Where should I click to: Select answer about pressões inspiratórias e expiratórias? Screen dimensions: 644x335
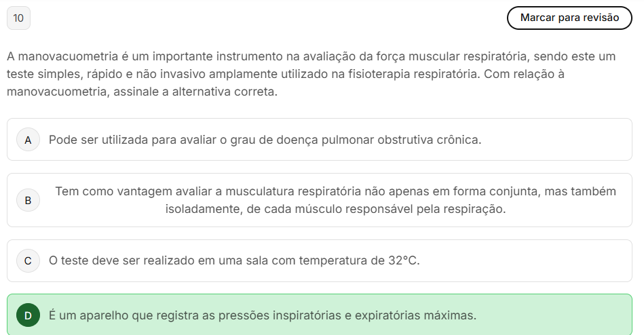tap(263, 315)
